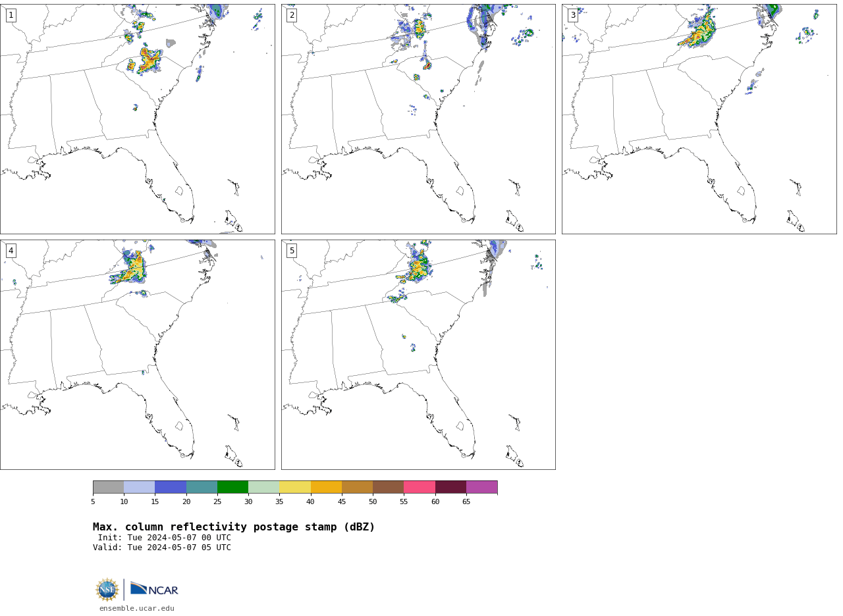
Task: Click the purple 65+ dBZ swatch
Action: 481,487
